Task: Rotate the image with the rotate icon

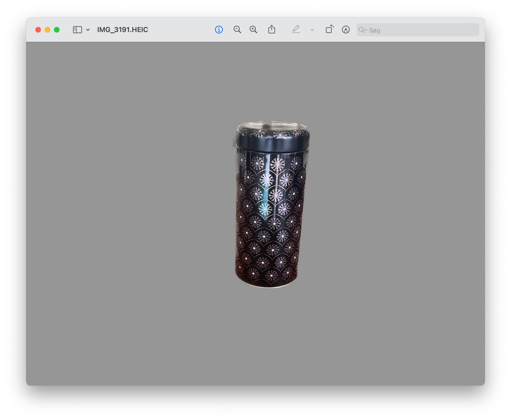Action: 330,29
